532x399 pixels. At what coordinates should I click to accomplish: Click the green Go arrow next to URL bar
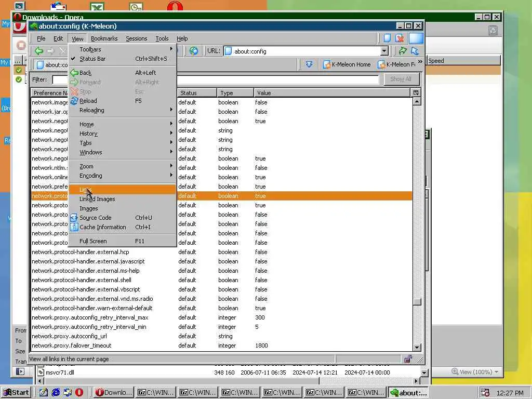(403, 51)
